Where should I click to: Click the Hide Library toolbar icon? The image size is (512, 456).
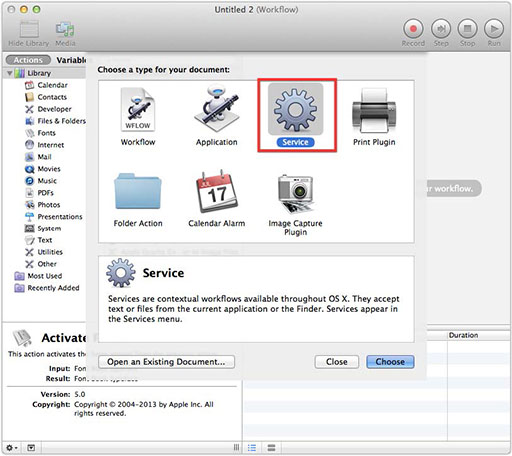point(29,29)
